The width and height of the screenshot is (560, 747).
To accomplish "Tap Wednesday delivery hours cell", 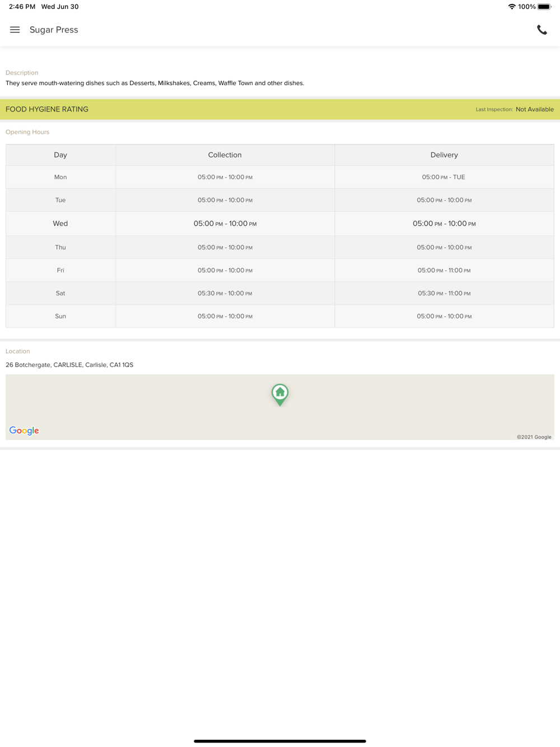I will [x=444, y=223].
